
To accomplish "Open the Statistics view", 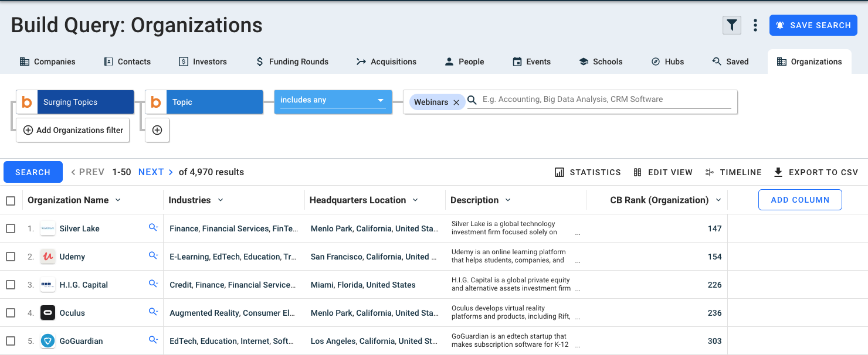I will pyautogui.click(x=588, y=172).
